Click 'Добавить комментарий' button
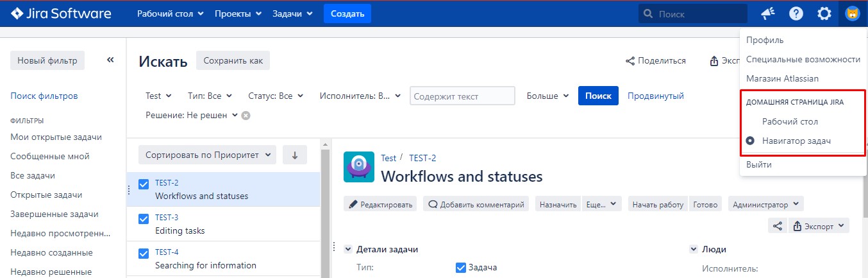 476,204
